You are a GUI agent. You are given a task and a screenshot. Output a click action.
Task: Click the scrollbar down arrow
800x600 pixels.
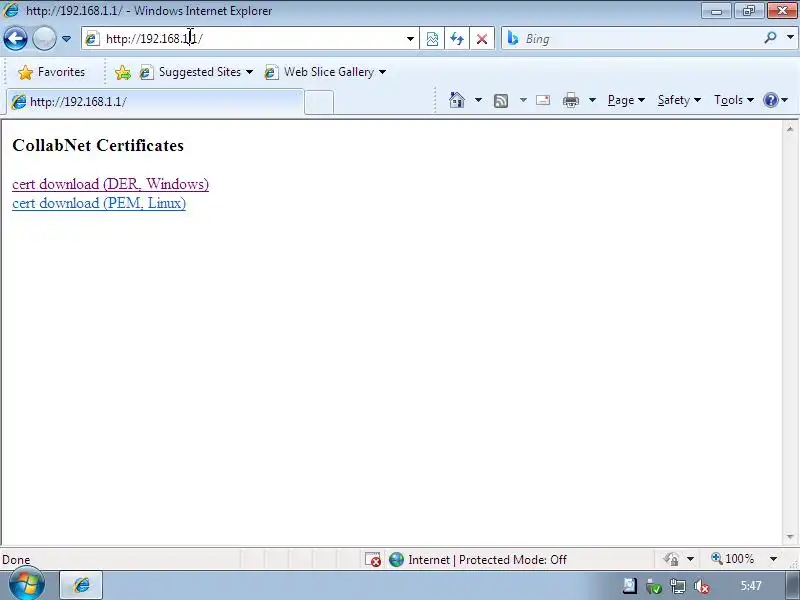pyautogui.click(x=790, y=537)
